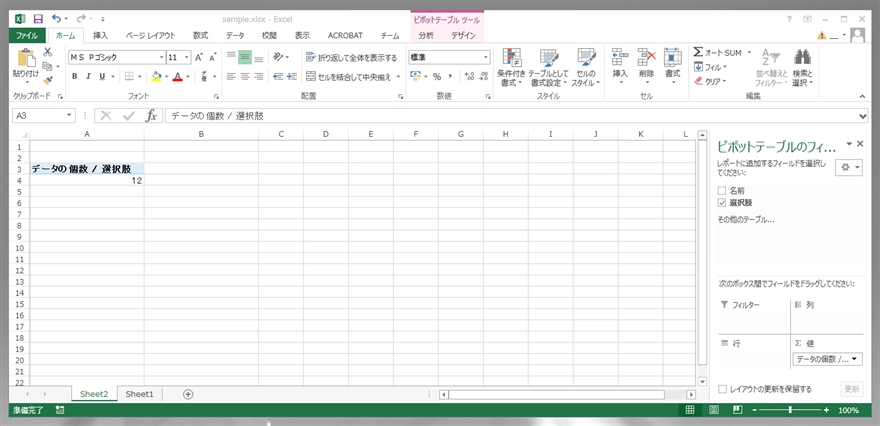Screen dimensions: 880x426
Task: Open Format as Table (テーブルとして書式設定)
Action: pyautogui.click(x=548, y=67)
